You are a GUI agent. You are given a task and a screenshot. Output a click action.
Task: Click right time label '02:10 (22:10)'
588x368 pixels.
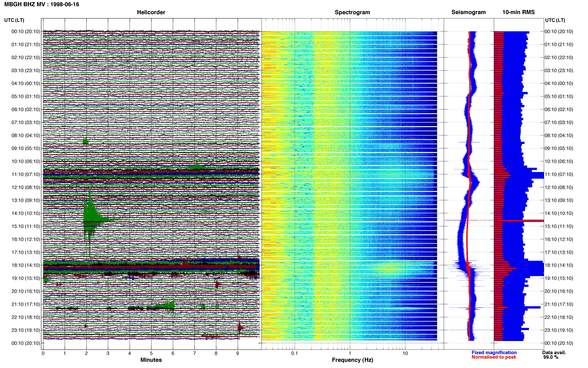(559, 57)
